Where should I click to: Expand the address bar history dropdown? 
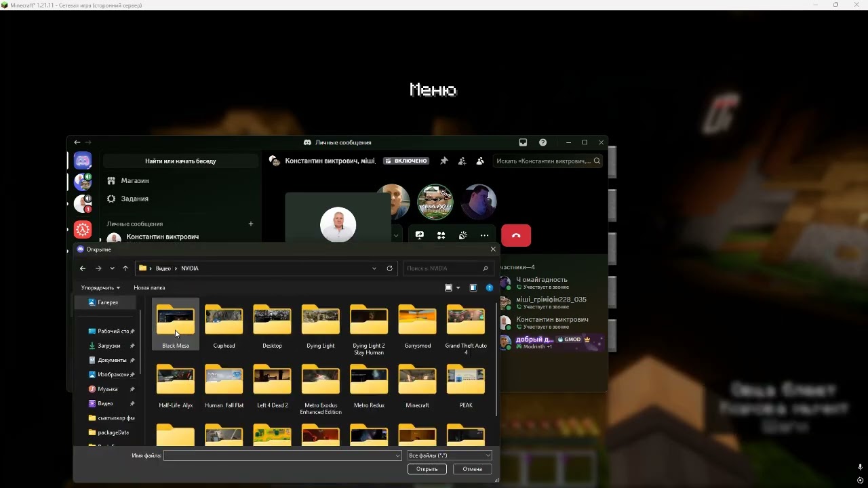[x=374, y=268]
